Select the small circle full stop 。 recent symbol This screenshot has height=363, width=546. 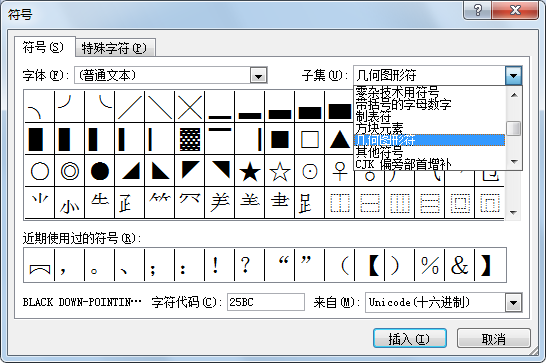(x=100, y=265)
